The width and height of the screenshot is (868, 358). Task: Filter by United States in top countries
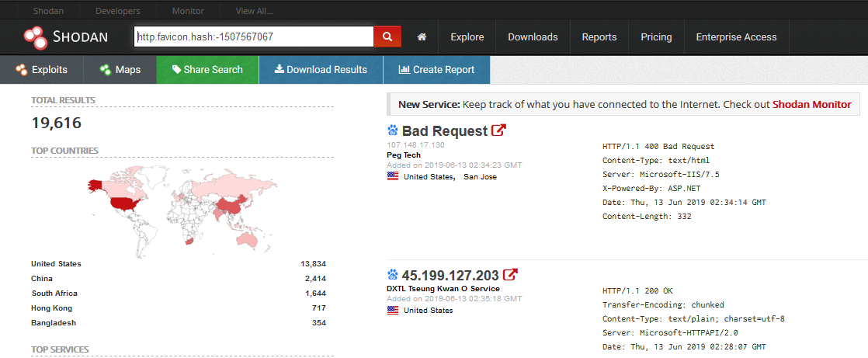tap(57, 264)
